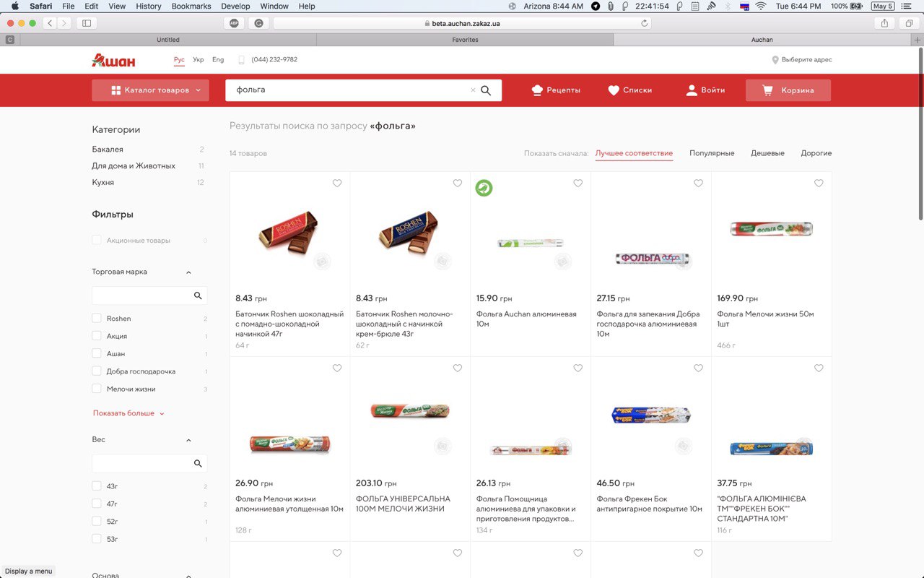924x578 pixels.
Task: Collapse the Вес filter section
Action: click(x=188, y=440)
